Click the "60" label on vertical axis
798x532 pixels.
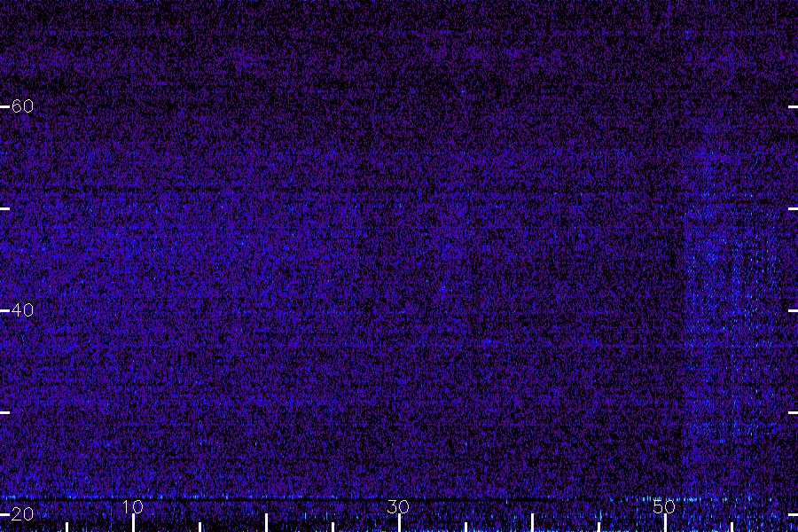point(22,106)
